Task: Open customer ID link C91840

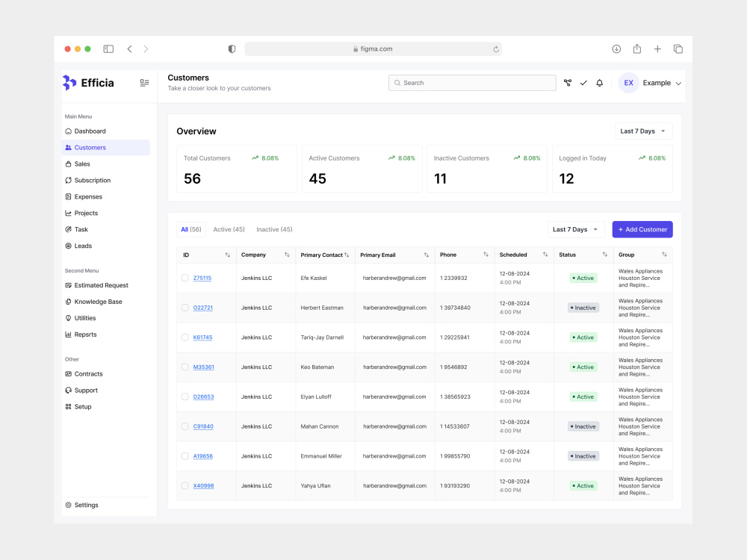Action: click(203, 426)
